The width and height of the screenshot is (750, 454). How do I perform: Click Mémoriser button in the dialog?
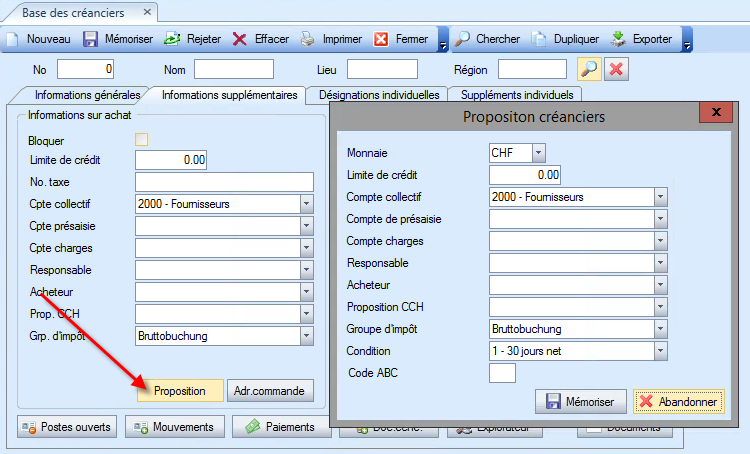[x=581, y=401]
